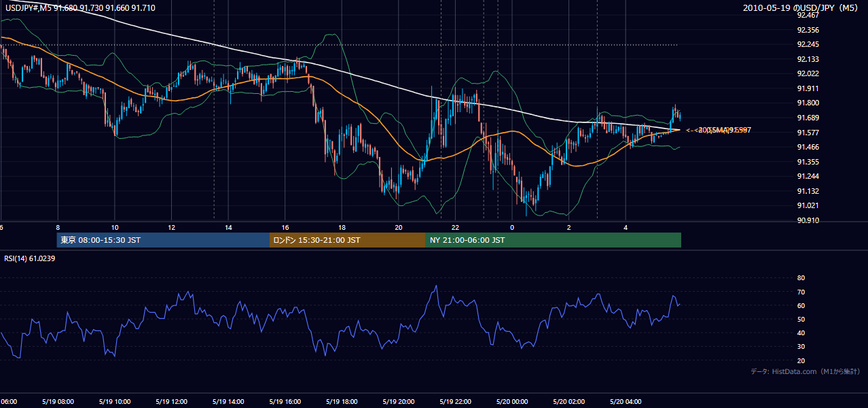Click price axis label 90.910
868x408 pixels.
808,220
